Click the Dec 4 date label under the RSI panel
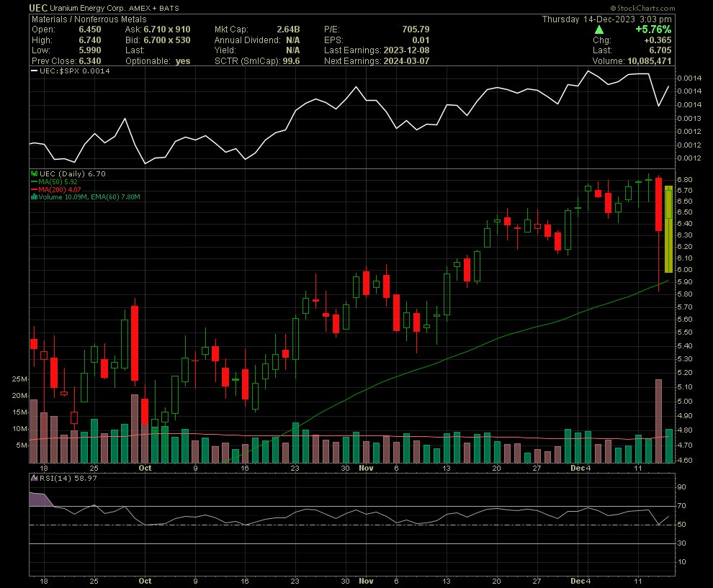Viewport: 713px width, 588px height. [580, 581]
